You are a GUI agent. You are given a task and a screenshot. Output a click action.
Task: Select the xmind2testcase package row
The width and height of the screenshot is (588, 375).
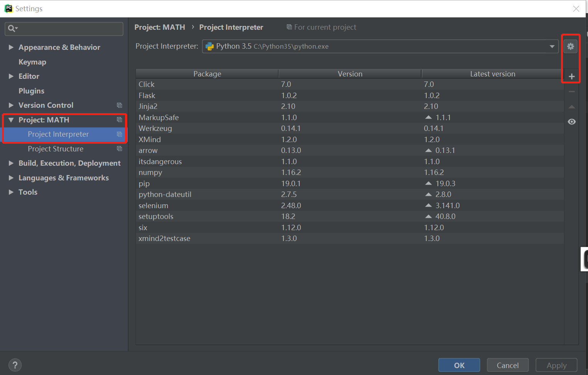coord(350,238)
